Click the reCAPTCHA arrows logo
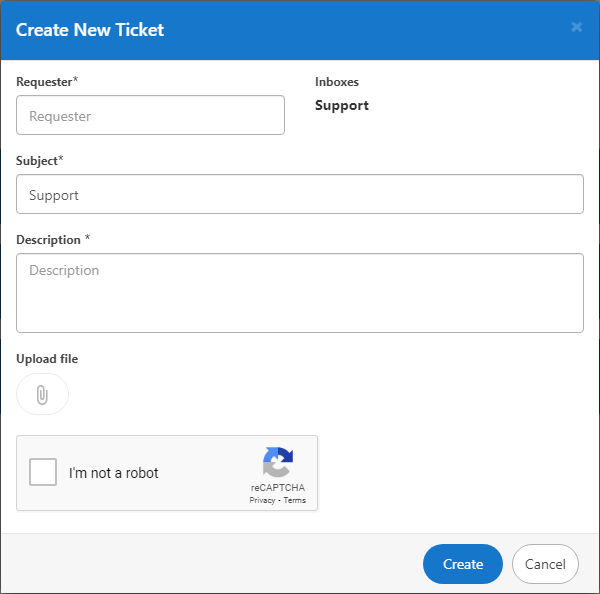 [x=278, y=462]
